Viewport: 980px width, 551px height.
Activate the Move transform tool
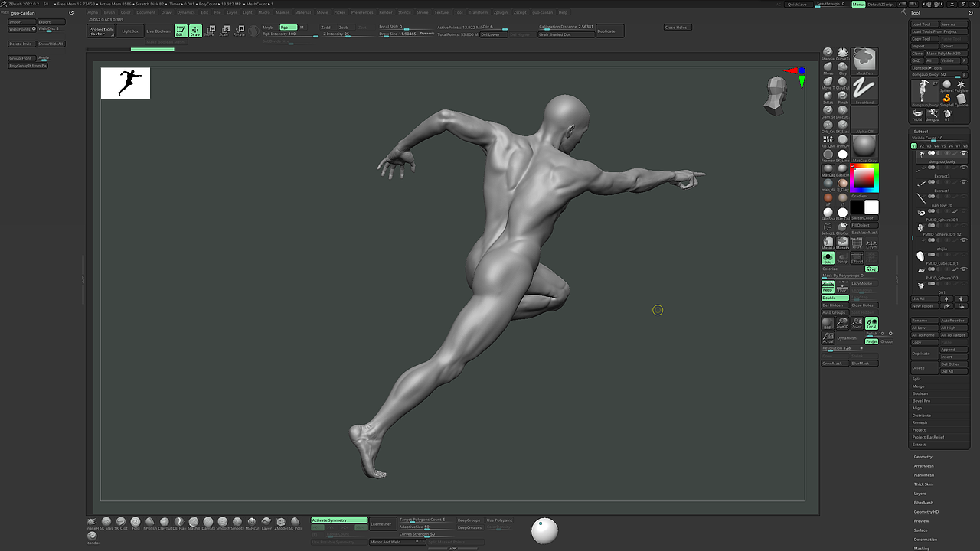pos(209,31)
